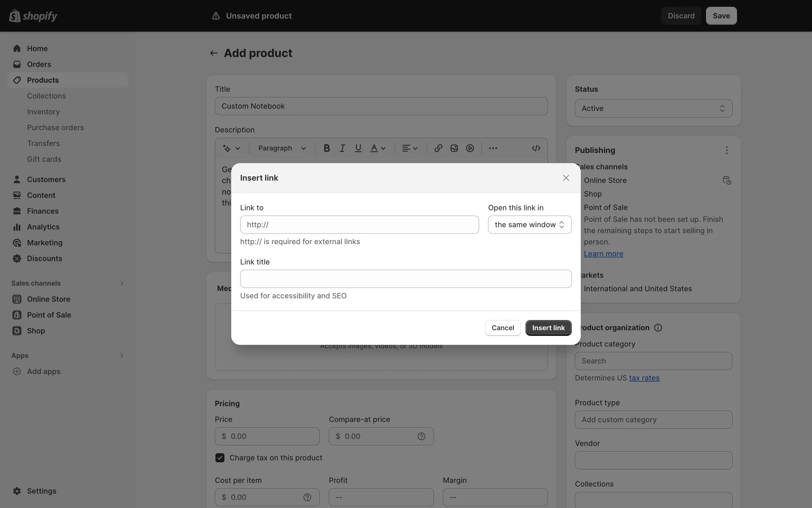Expand the Paragraph style dropdown
The height and width of the screenshot is (508, 812).
point(282,148)
